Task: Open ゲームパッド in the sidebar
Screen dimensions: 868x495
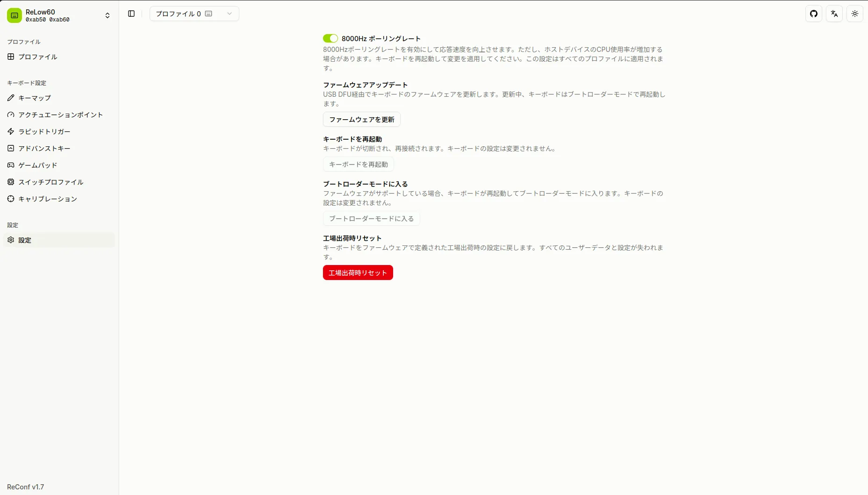Action: click(x=59, y=165)
